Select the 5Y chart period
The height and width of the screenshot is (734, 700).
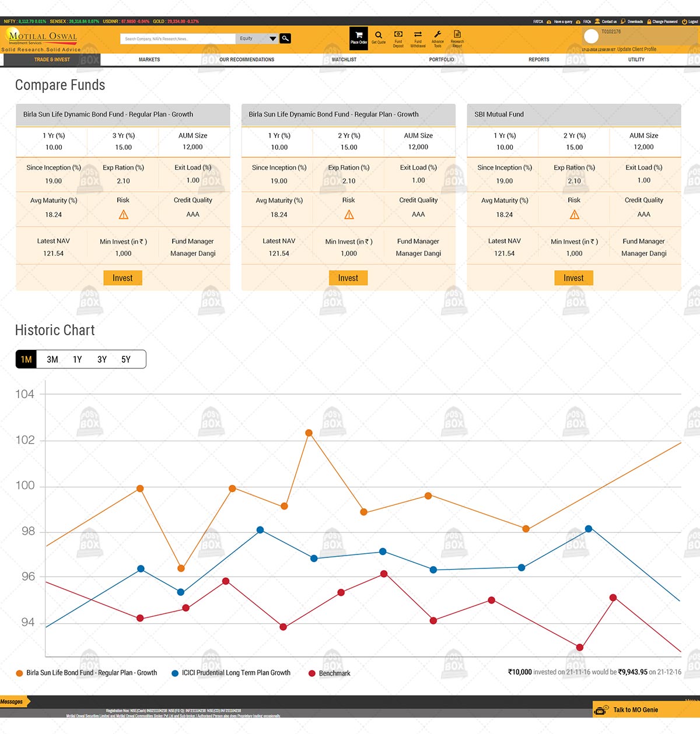click(x=126, y=360)
